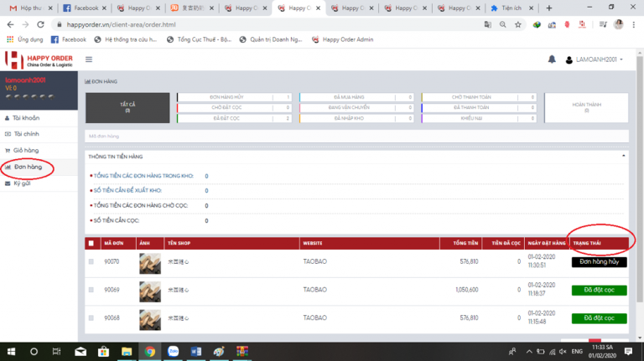This screenshot has height=361, width=644.
Task: Click the notification bell icon
Action: [552, 59]
